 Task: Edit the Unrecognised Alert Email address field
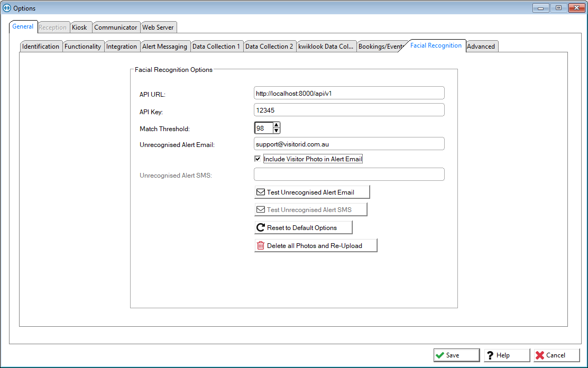pyautogui.click(x=349, y=144)
